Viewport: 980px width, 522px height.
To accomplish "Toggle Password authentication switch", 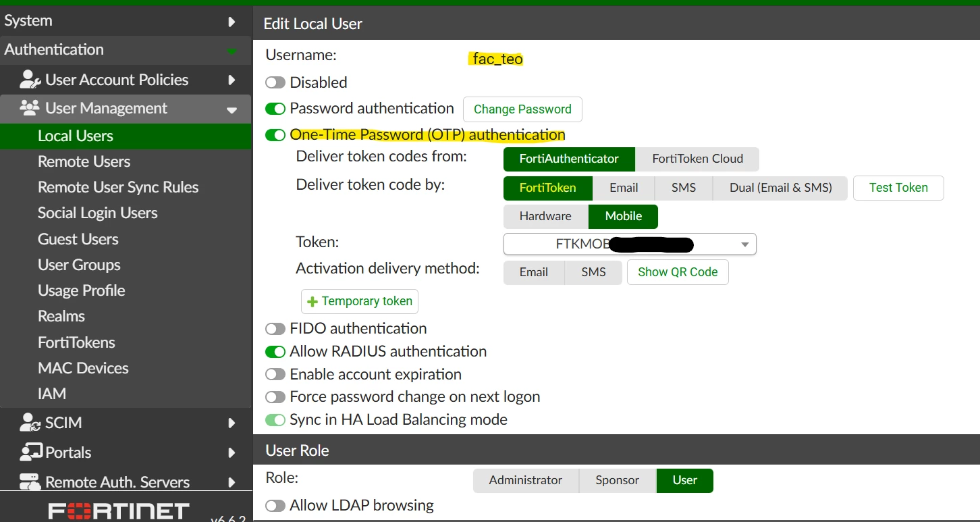I will click(x=275, y=109).
